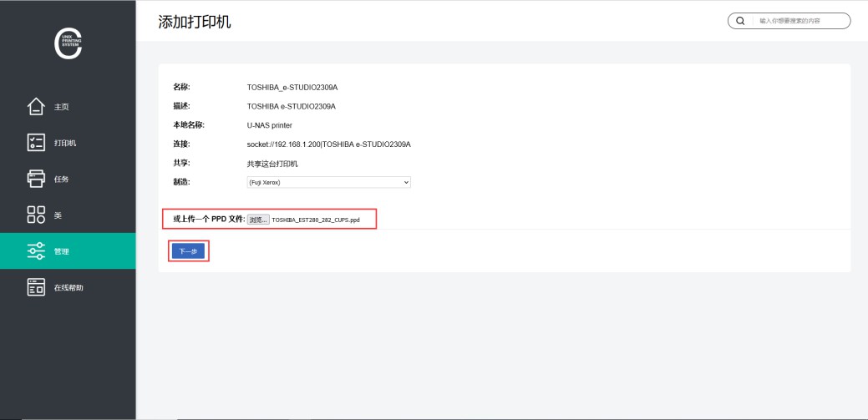
Task: Select the 管理 menu label
Action: coord(61,250)
